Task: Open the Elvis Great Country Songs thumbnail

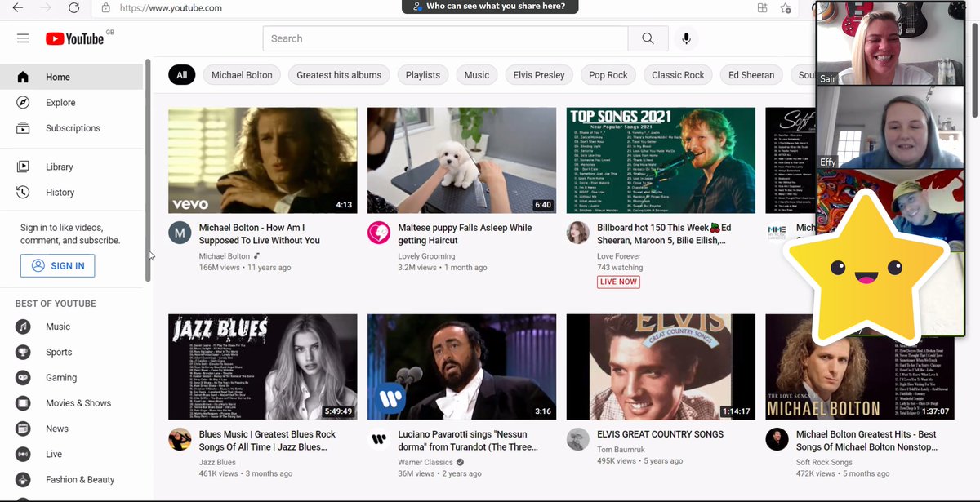Action: pyautogui.click(x=661, y=367)
